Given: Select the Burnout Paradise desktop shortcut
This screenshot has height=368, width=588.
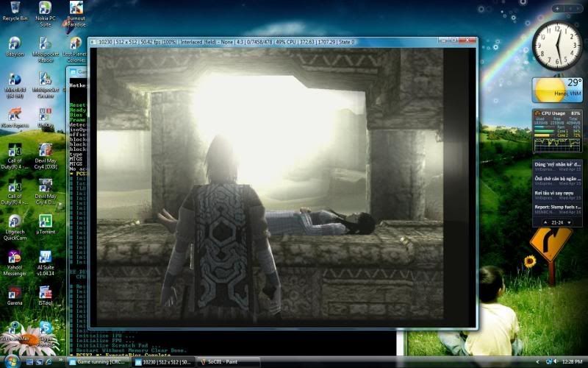Looking at the screenshot, I should (x=76, y=14).
